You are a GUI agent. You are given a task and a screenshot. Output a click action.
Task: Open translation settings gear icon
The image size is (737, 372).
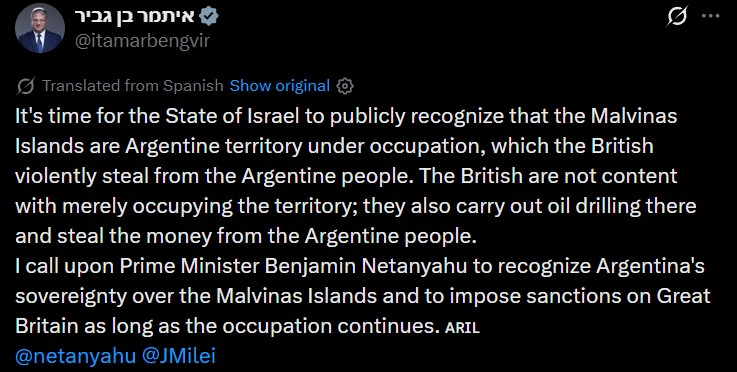tap(345, 86)
